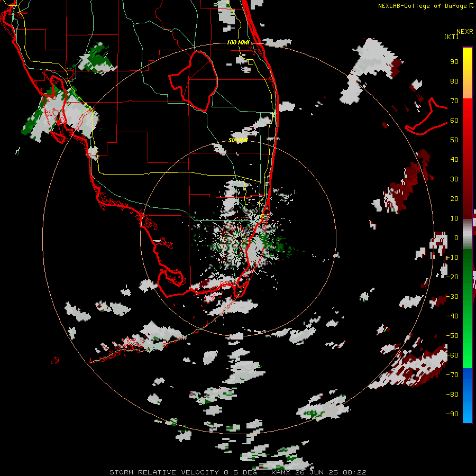Click the -30 value on velocity scale

point(452,297)
